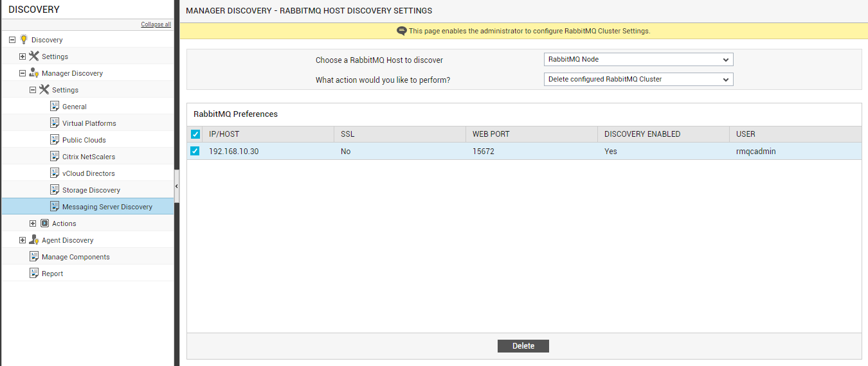868x366 pixels.
Task: Open vCloud Directors tree item
Action: point(89,173)
